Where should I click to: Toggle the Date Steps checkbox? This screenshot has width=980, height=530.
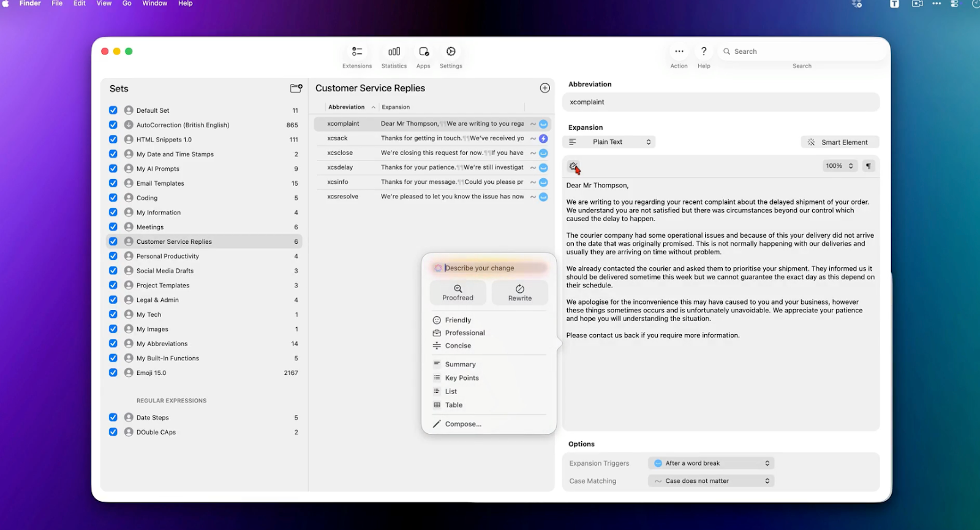[113, 417]
